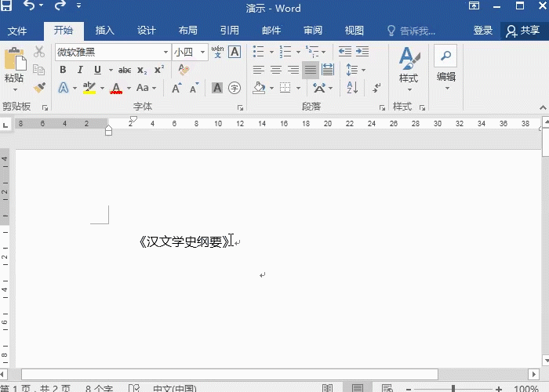The width and height of the screenshot is (549, 392).
Task: Click the Styles (样式) gallery icon
Action: [409, 59]
